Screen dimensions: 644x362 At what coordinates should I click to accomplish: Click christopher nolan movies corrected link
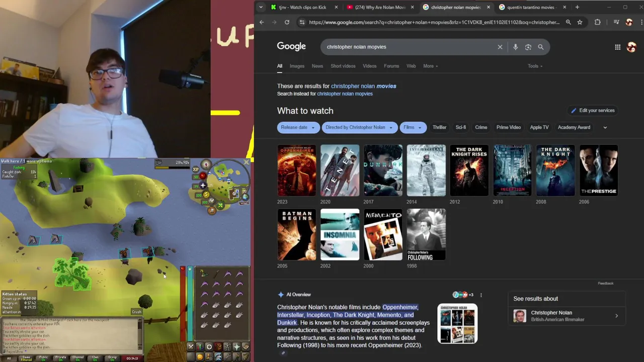pyautogui.click(x=363, y=86)
